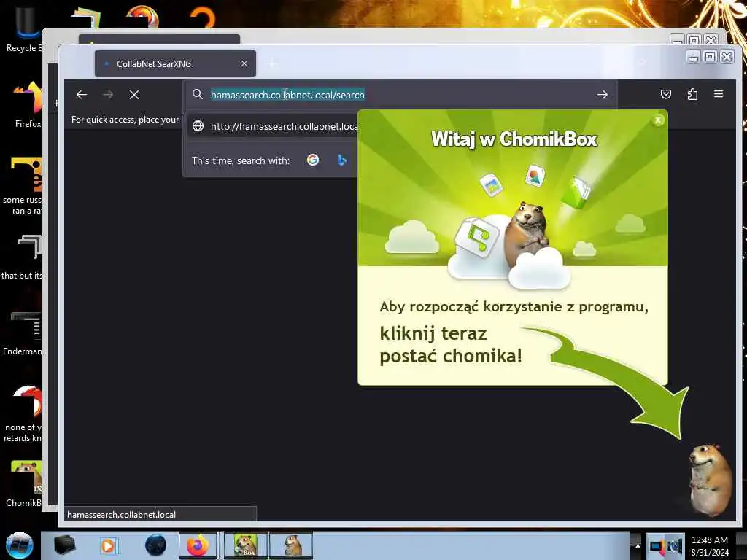Open the media player taskbar icon

(x=108, y=545)
